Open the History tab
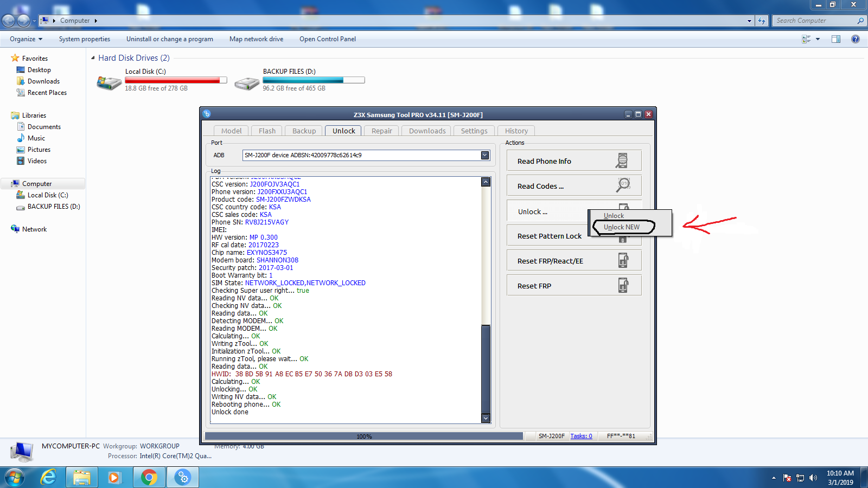The width and height of the screenshot is (868, 488). [x=516, y=131]
